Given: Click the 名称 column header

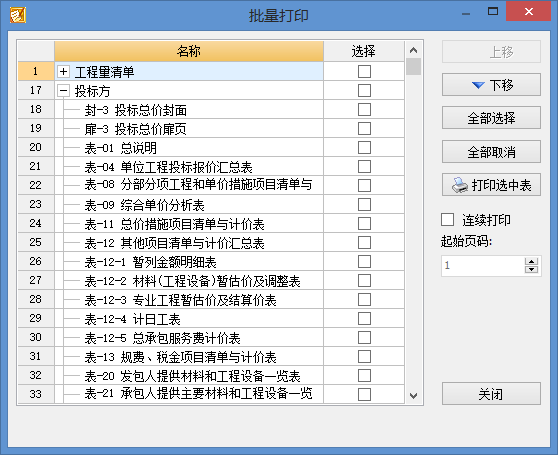Looking at the screenshot, I should coord(189,51).
